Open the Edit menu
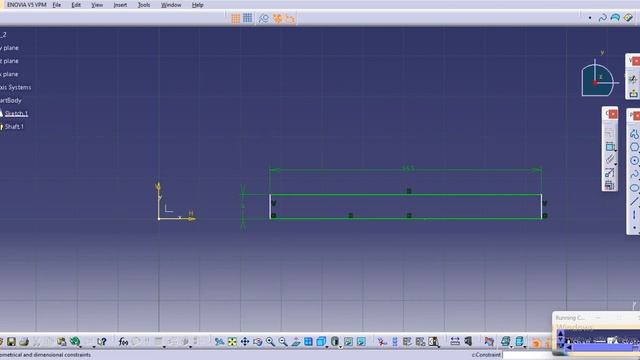Image resolution: width=640 pixels, height=360 pixels. tap(76, 5)
